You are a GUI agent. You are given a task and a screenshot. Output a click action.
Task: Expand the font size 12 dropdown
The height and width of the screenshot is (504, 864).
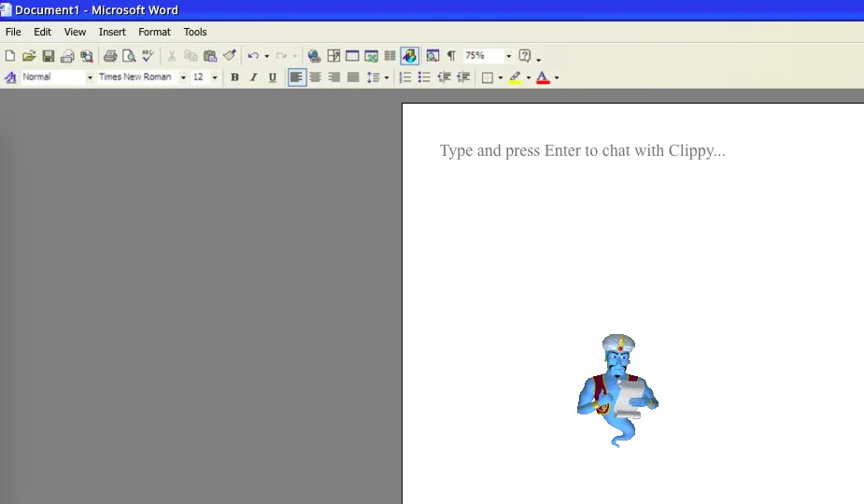pyautogui.click(x=215, y=77)
